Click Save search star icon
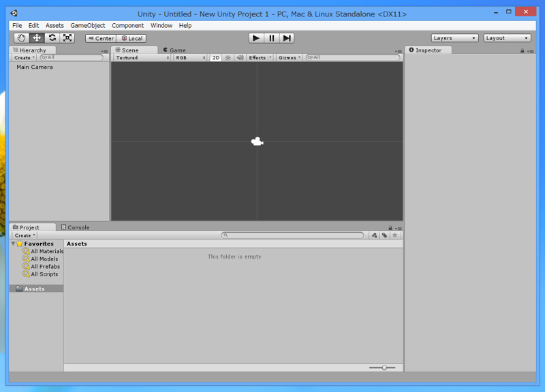The width and height of the screenshot is (545, 392). tap(395, 235)
